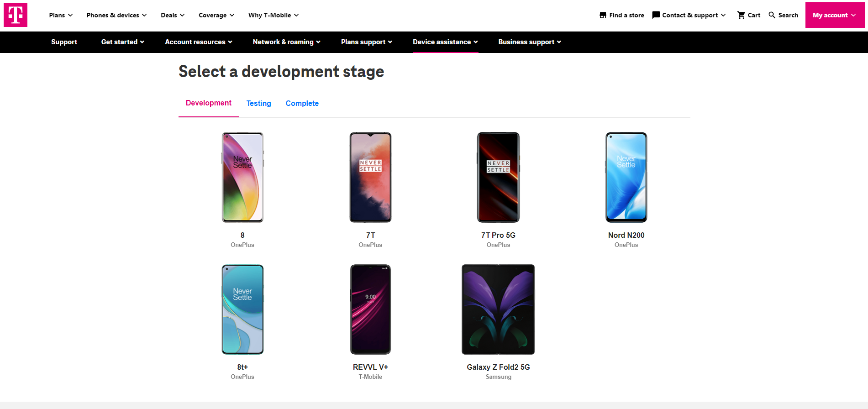Click the Galaxy Z Fold2 5G image

[x=498, y=309]
